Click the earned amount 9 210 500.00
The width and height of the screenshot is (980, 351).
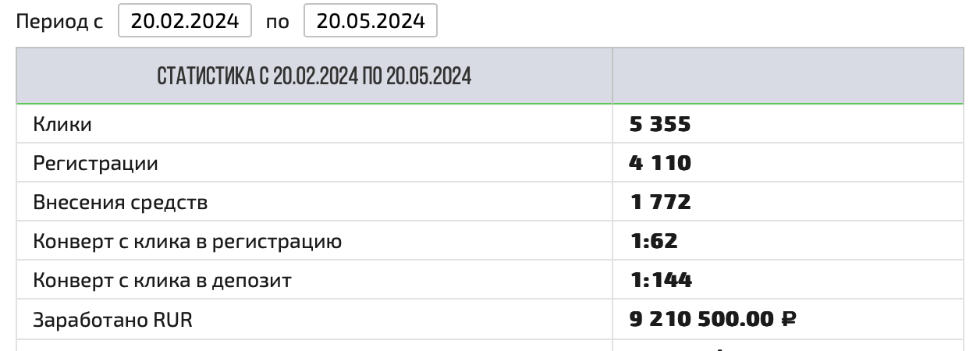[701, 319]
